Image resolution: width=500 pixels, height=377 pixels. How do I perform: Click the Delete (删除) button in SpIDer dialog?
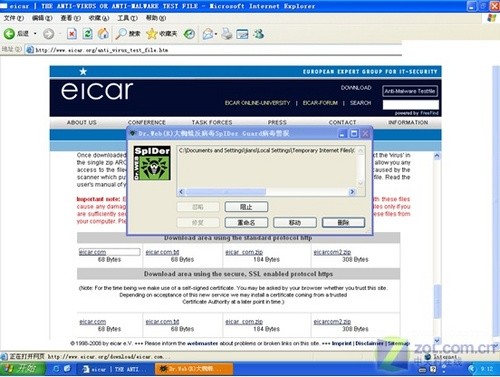(343, 222)
